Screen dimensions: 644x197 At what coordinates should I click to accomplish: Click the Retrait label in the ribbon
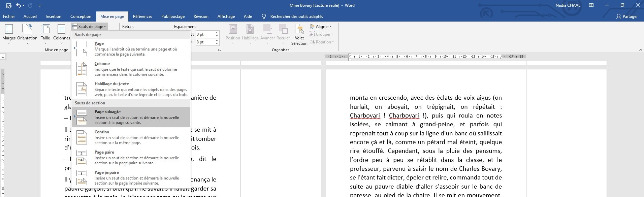[128, 26]
